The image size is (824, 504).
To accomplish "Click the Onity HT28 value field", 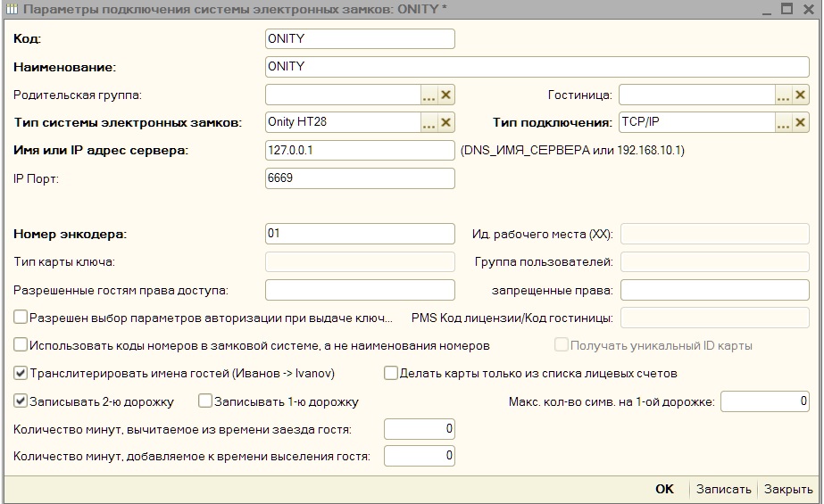I will click(x=343, y=122).
